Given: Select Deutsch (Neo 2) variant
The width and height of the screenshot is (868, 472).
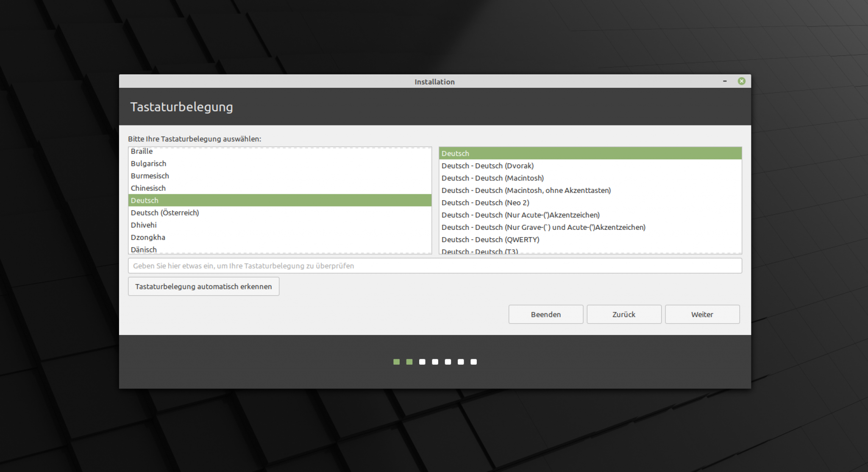Looking at the screenshot, I should [x=590, y=203].
